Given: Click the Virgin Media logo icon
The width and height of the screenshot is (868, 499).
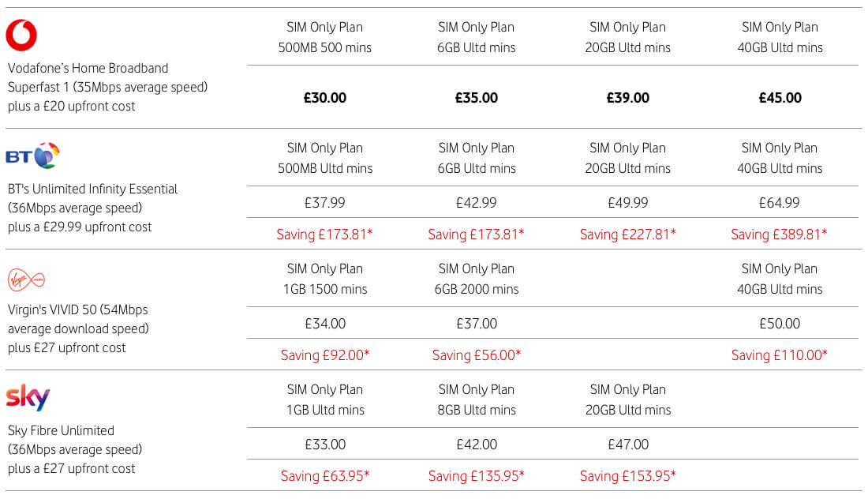Looking at the screenshot, I should tap(26, 279).
